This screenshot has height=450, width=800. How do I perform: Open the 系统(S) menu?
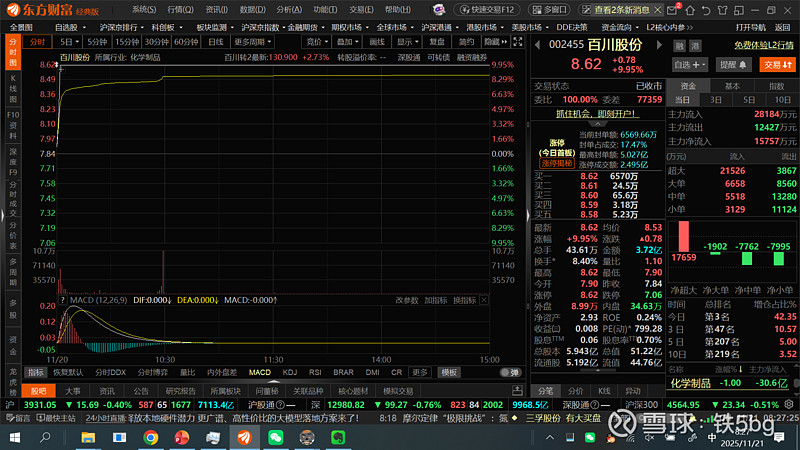point(144,10)
